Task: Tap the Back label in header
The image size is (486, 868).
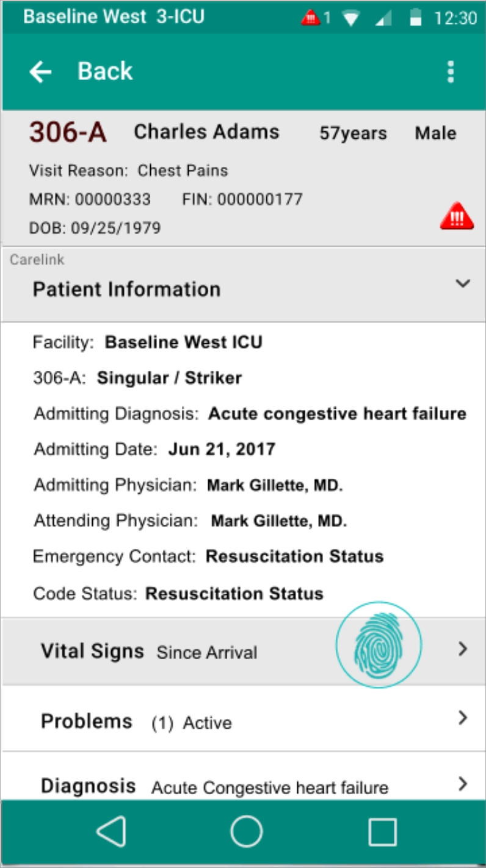Action: click(105, 72)
